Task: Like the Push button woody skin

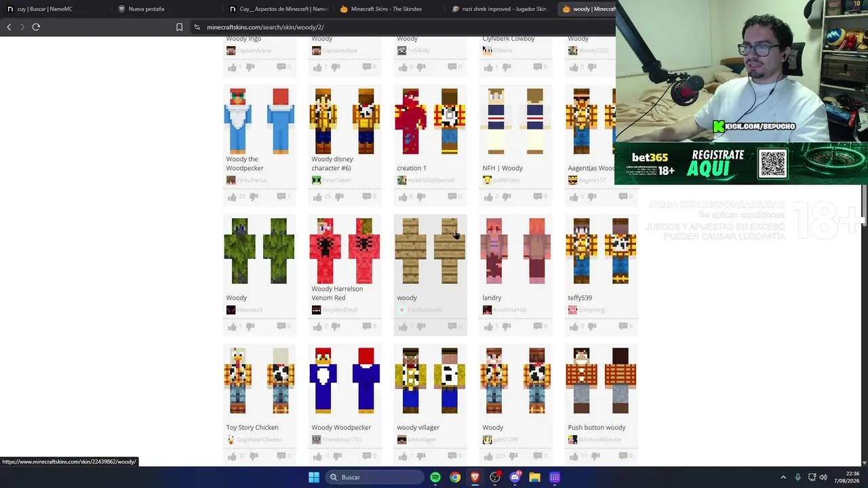Action: 574,456
